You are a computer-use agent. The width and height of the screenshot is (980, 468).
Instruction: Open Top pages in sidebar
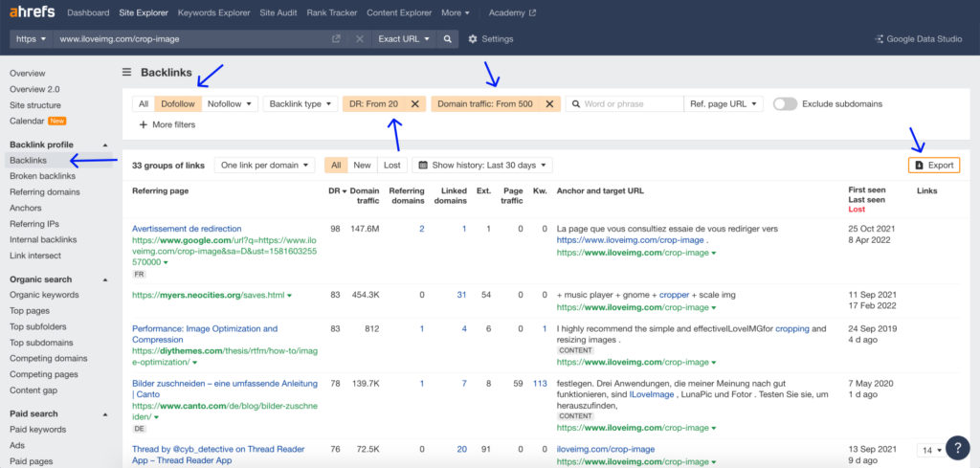[30, 310]
